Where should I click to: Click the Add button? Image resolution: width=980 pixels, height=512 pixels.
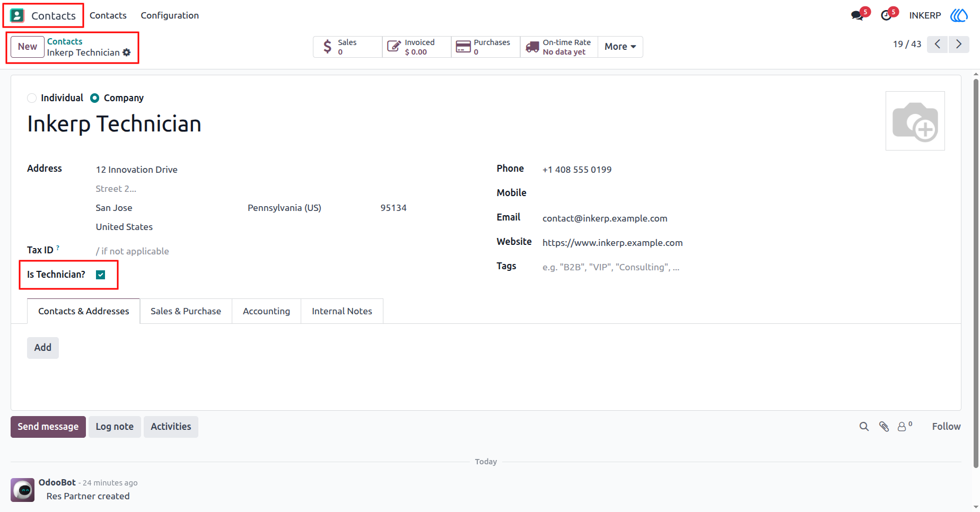[x=43, y=348]
